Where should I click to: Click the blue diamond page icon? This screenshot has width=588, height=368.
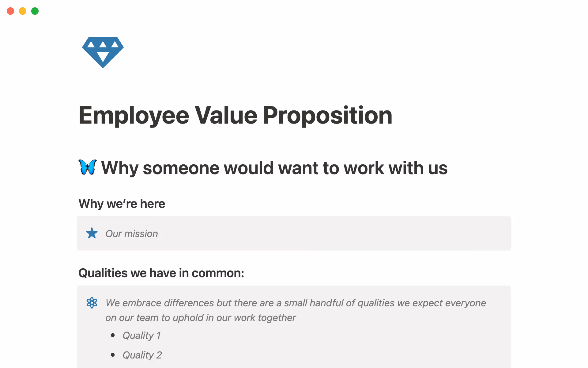click(x=103, y=52)
